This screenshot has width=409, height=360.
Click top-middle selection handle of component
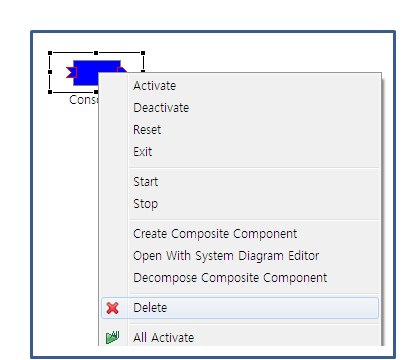coord(96,53)
